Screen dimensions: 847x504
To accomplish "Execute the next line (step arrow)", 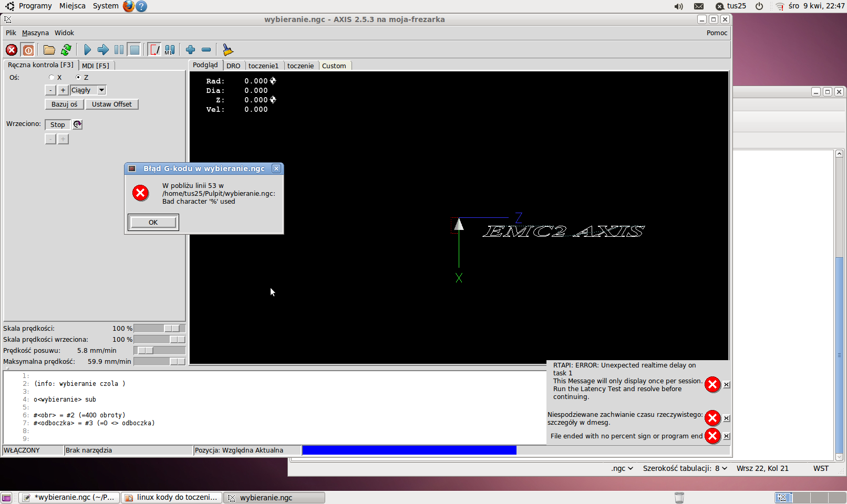I will (x=103, y=50).
